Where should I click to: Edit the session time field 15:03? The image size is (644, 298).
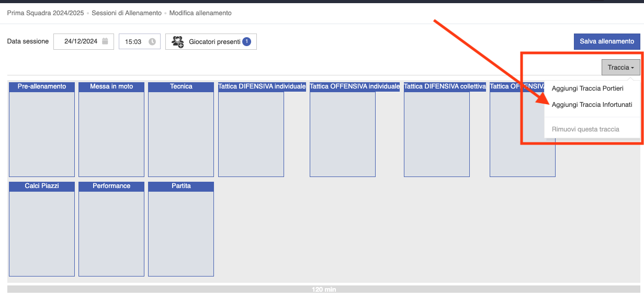coord(140,41)
